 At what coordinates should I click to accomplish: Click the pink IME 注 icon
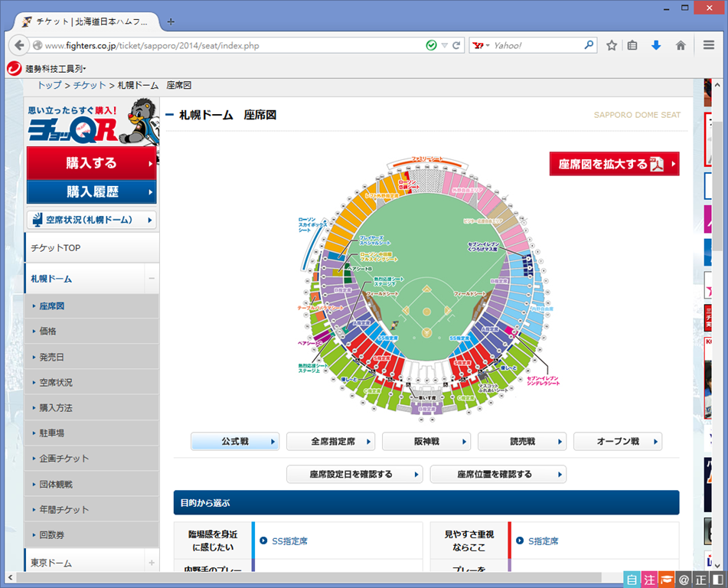(649, 579)
